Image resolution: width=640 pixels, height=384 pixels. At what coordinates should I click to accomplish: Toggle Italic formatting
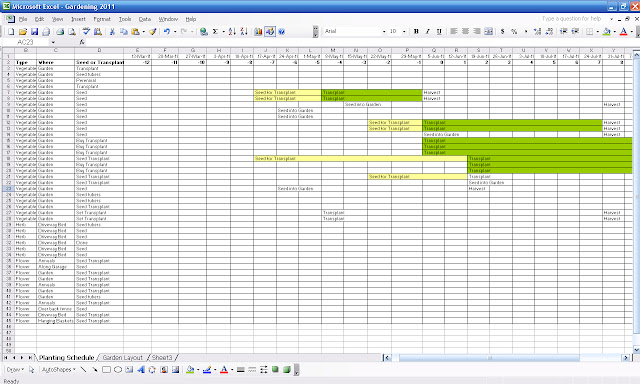pyautogui.click(x=427, y=31)
